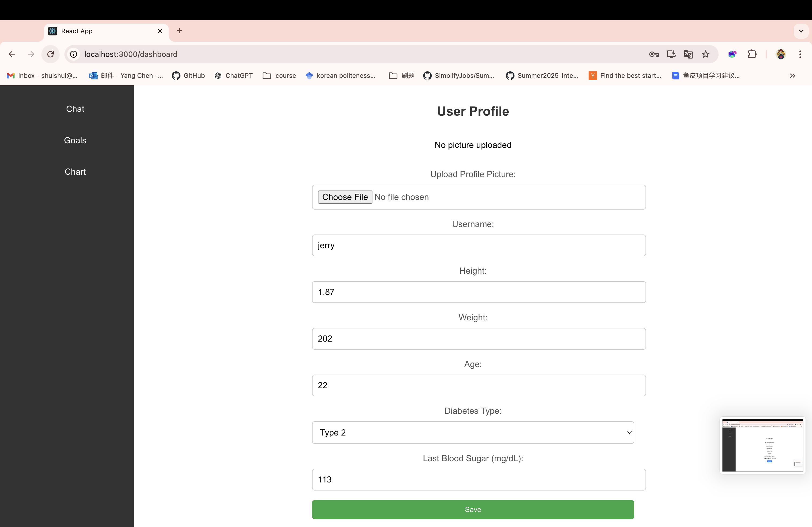
Task: Show hidden bookmarks with double chevron
Action: [792, 76]
